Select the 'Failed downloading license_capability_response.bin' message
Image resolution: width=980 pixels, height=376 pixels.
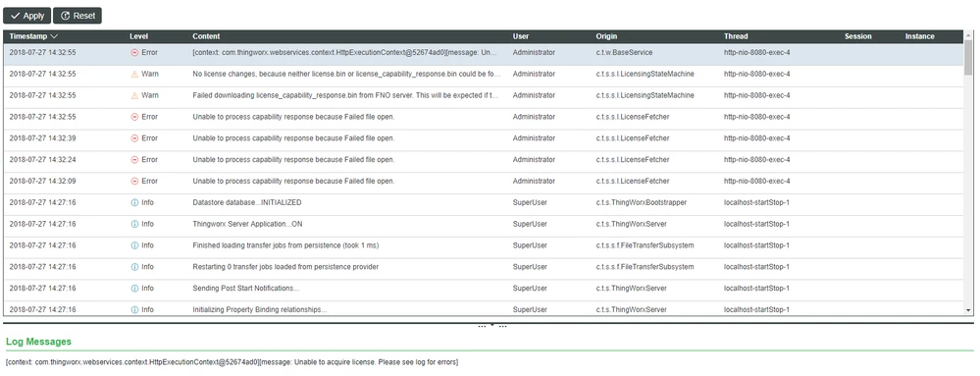[346, 95]
